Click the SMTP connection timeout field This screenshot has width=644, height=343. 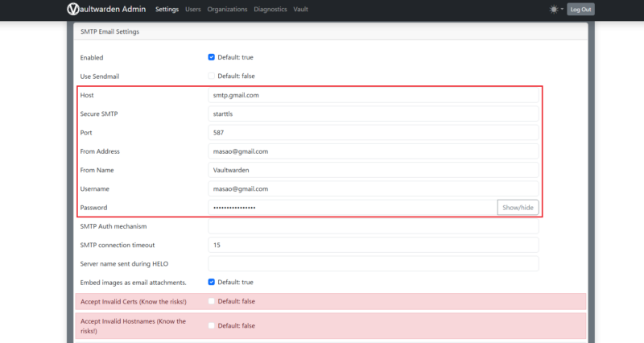(x=373, y=246)
